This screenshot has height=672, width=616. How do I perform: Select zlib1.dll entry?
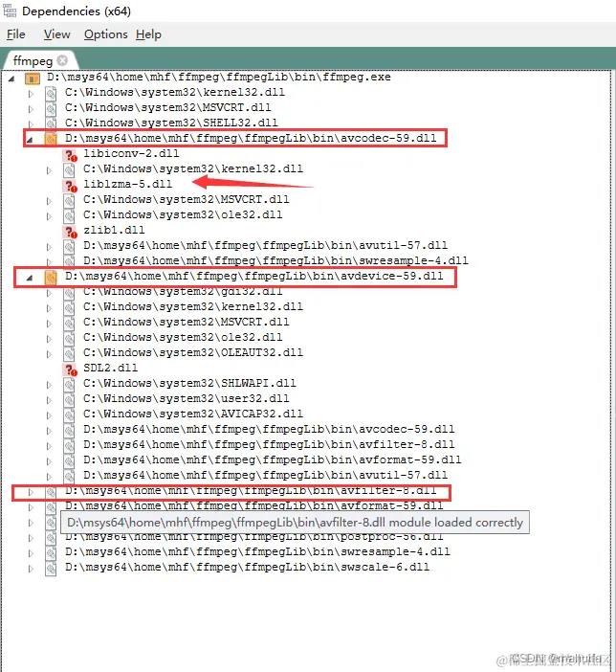(x=114, y=230)
